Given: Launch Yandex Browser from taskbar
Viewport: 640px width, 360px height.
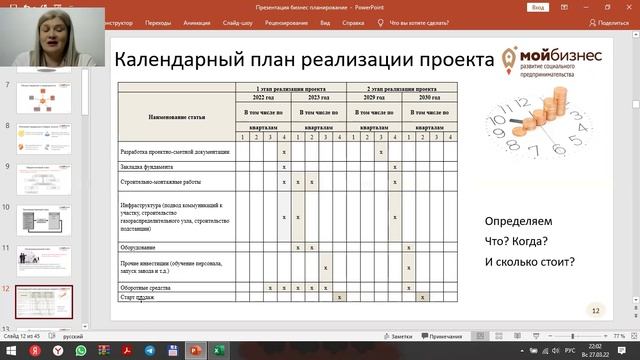Looking at the screenshot, I should point(58,351).
